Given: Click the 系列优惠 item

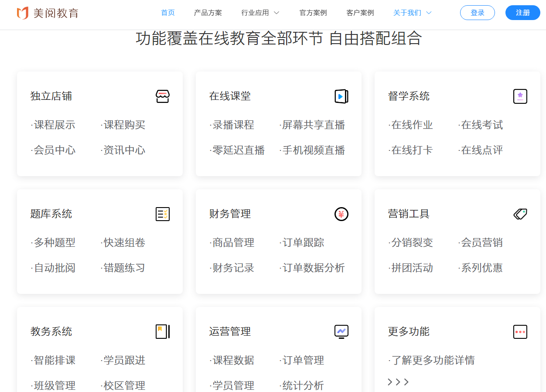Looking at the screenshot, I should click(x=481, y=268).
